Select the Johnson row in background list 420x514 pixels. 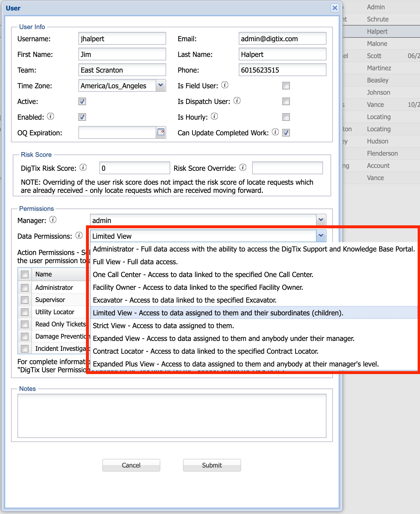click(x=381, y=92)
